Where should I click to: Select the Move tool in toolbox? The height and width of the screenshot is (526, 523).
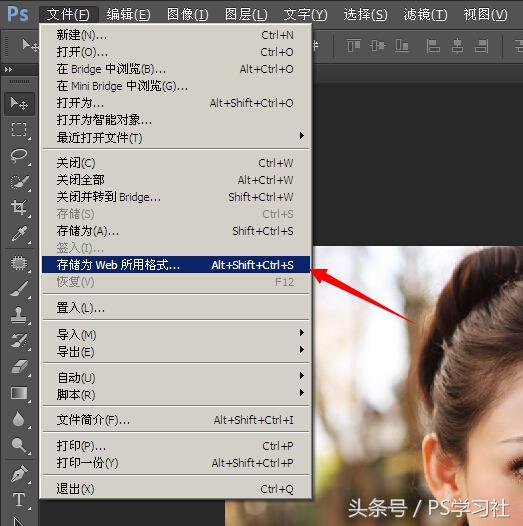click(x=19, y=104)
